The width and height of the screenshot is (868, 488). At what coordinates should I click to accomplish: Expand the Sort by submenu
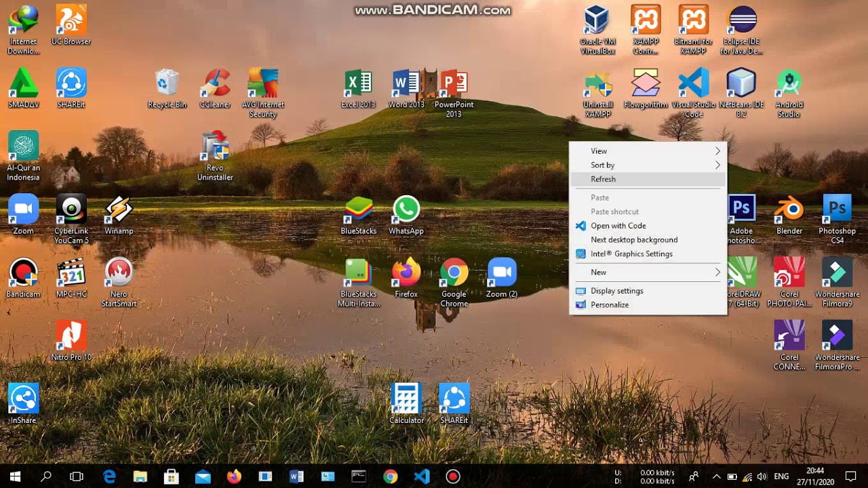[x=648, y=165]
